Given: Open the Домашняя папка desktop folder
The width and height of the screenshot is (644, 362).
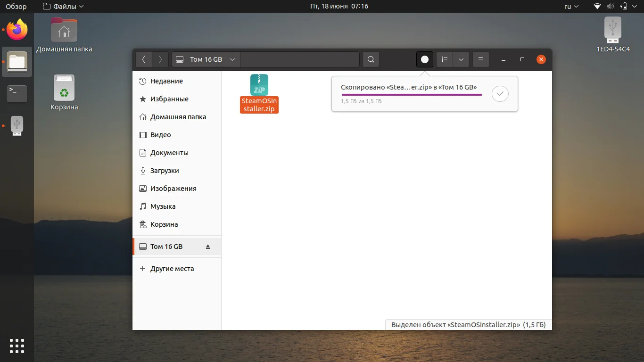Looking at the screenshot, I should 64,35.
